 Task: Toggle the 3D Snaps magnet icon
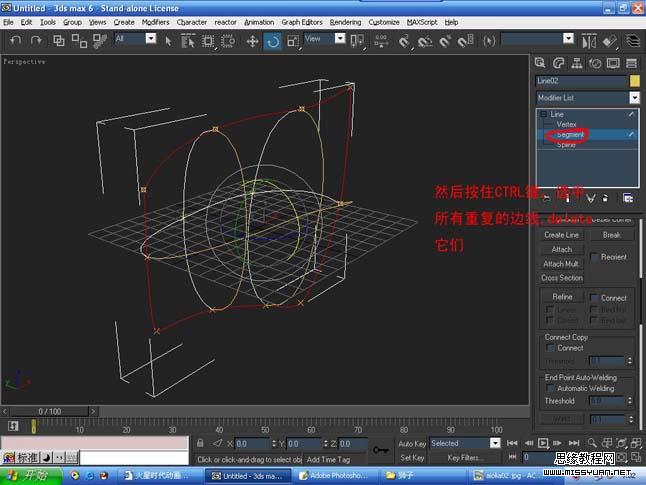tap(404, 41)
